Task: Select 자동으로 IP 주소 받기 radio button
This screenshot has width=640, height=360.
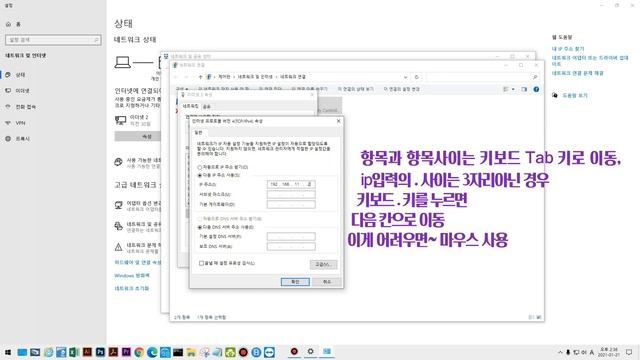Action: coord(200,167)
